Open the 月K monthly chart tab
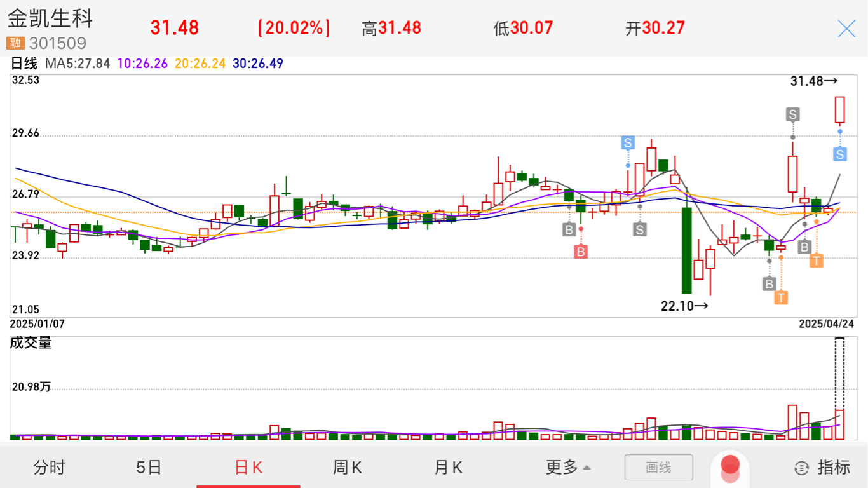The image size is (868, 488). 448,468
